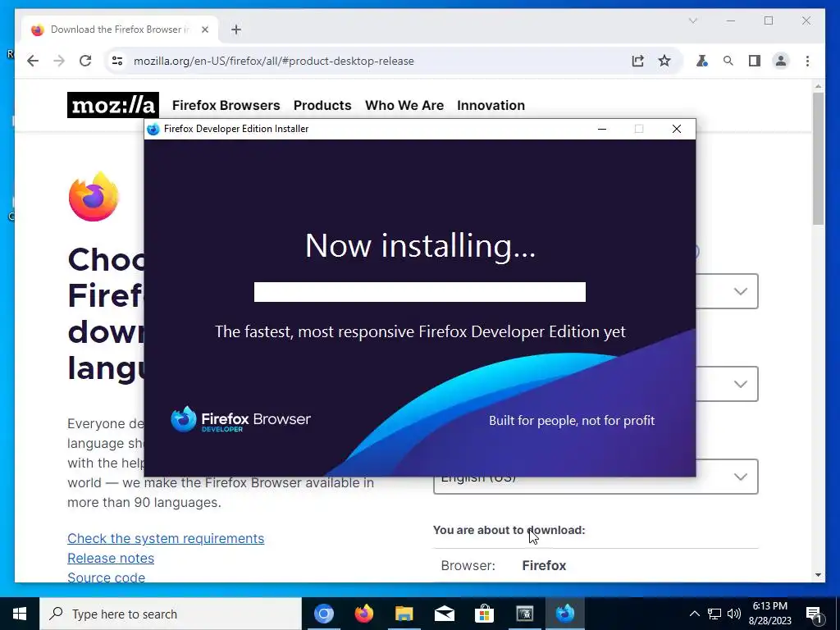Screen dimensions: 840x630
Task: Open the Who We Are menu
Action: click(404, 105)
